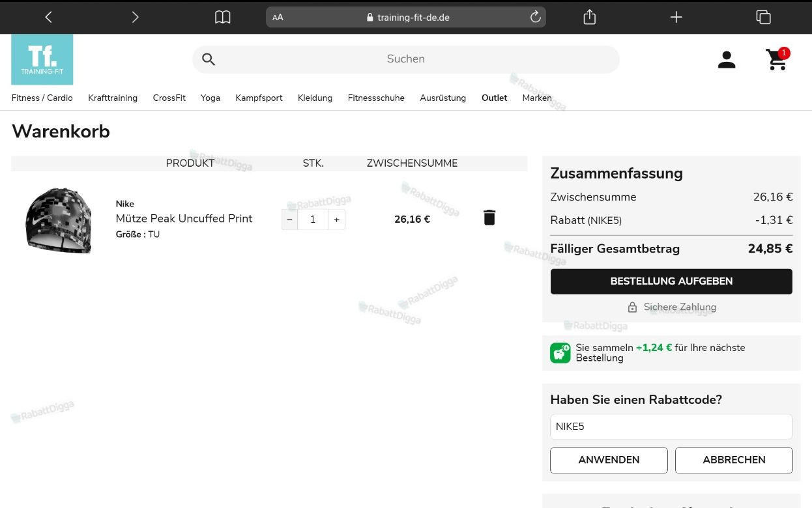Viewport: 812px width, 508px height.
Task: Click the Zusammenfassung heading
Action: (616, 173)
